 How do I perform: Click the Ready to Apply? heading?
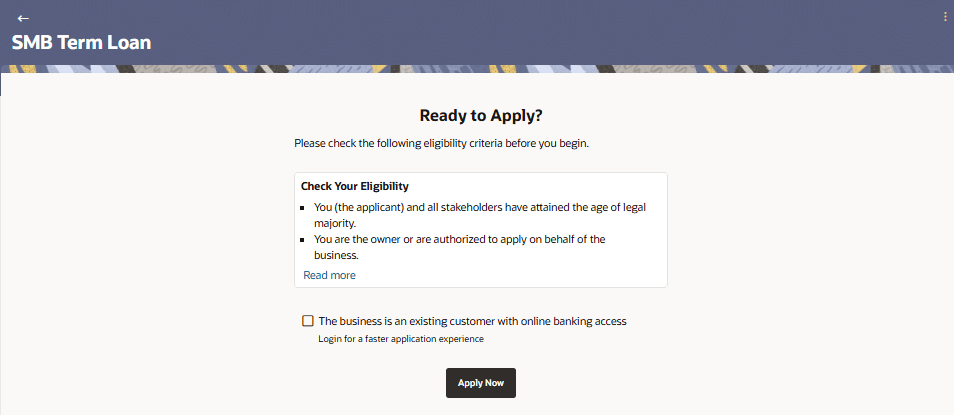click(481, 115)
